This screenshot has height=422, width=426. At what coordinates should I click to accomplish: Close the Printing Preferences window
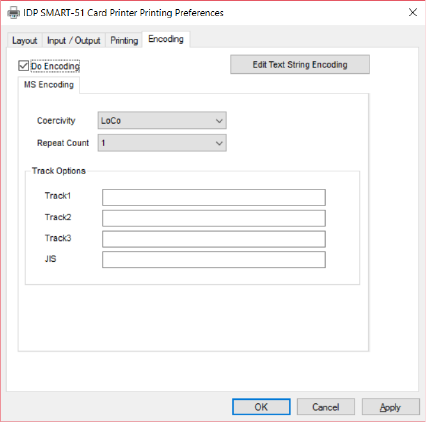(x=413, y=12)
